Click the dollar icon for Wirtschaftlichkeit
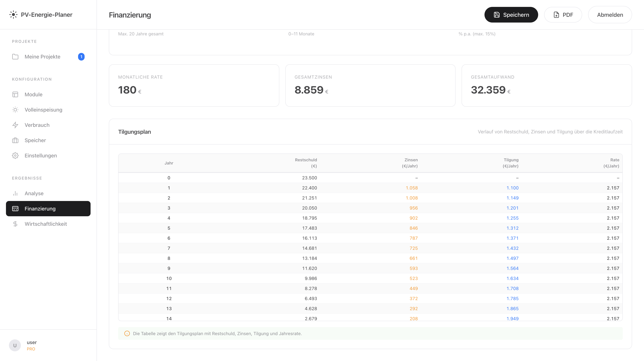 [15, 224]
